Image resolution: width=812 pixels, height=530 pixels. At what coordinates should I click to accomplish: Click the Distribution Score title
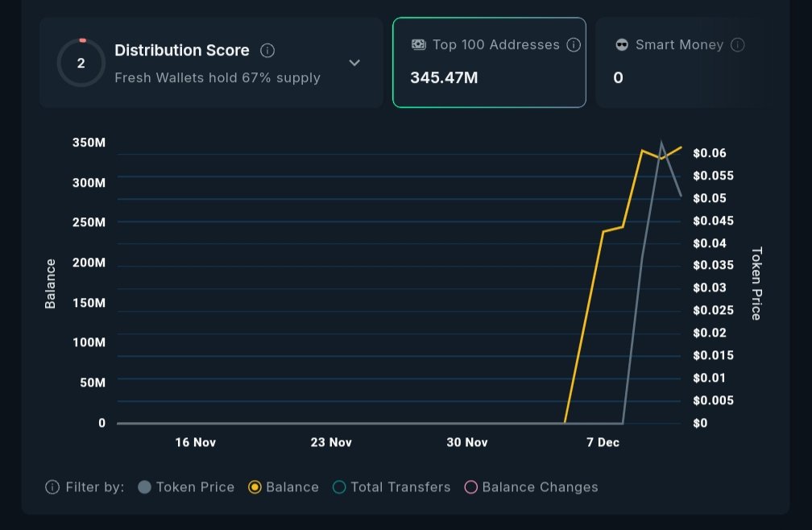click(182, 51)
